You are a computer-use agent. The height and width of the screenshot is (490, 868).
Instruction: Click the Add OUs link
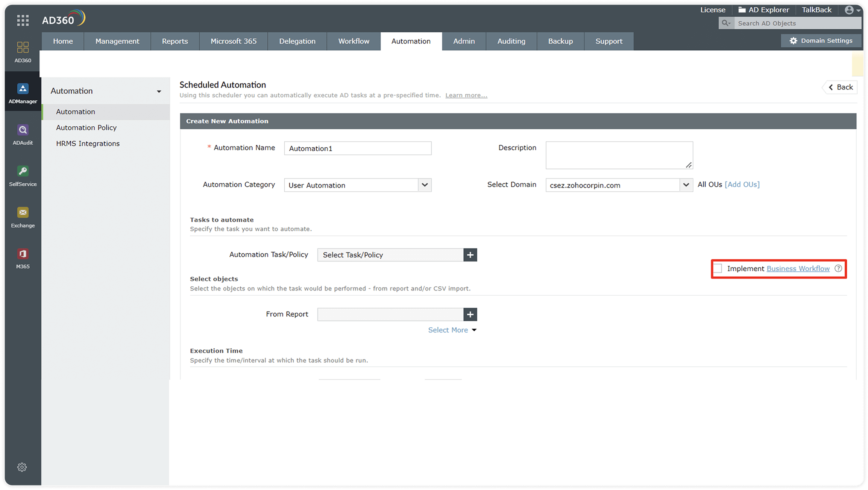tap(742, 185)
